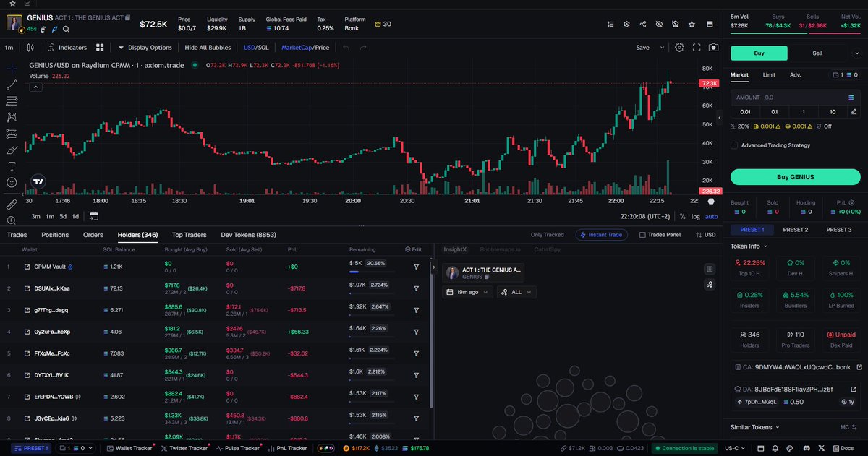Switch to the Trades tab
This screenshot has width=868, height=456.
coord(17,235)
